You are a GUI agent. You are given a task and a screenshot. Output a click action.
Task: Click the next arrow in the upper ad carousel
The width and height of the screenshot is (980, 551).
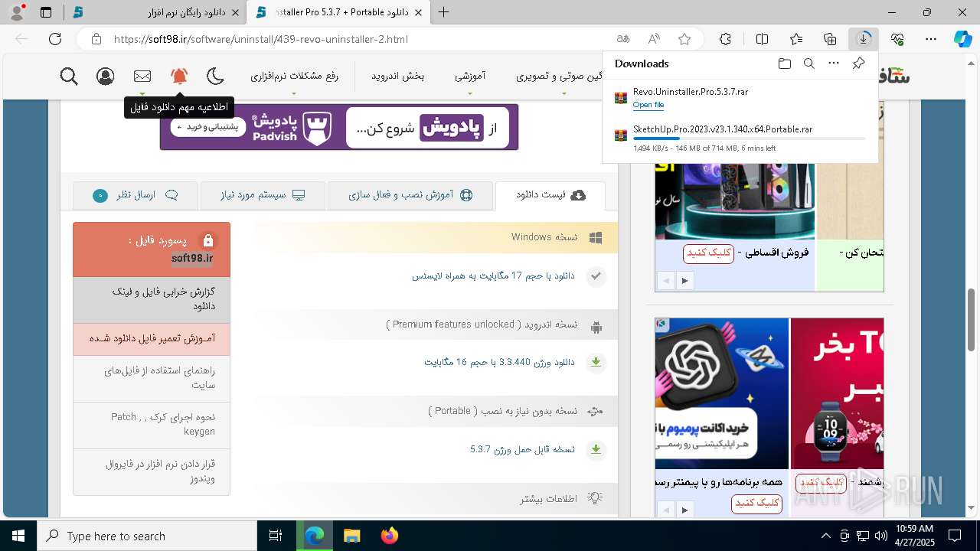point(684,281)
